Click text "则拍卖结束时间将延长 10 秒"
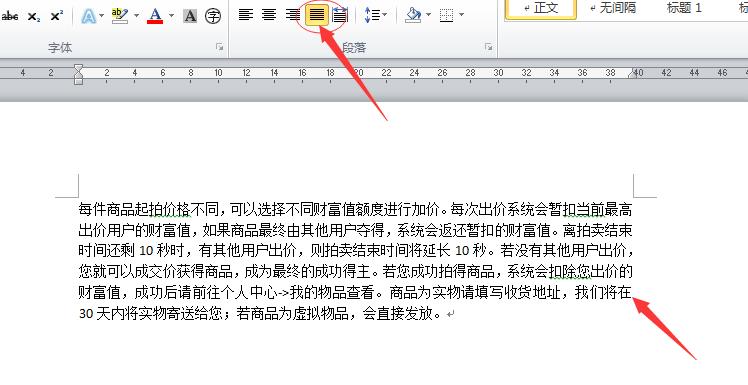The width and height of the screenshot is (748, 385). 398,250
